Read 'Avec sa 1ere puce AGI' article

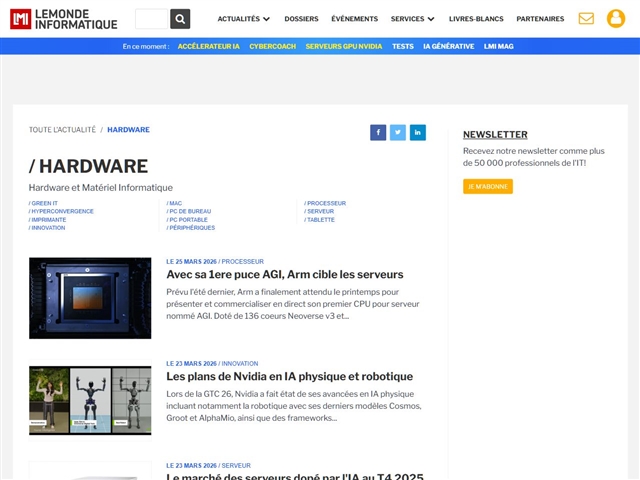pos(284,274)
